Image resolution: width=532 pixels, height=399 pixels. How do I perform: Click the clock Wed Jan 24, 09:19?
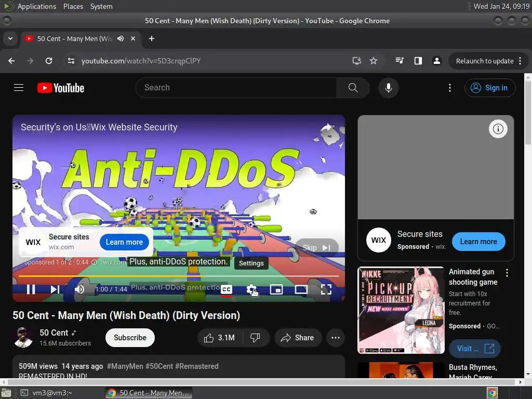click(501, 6)
